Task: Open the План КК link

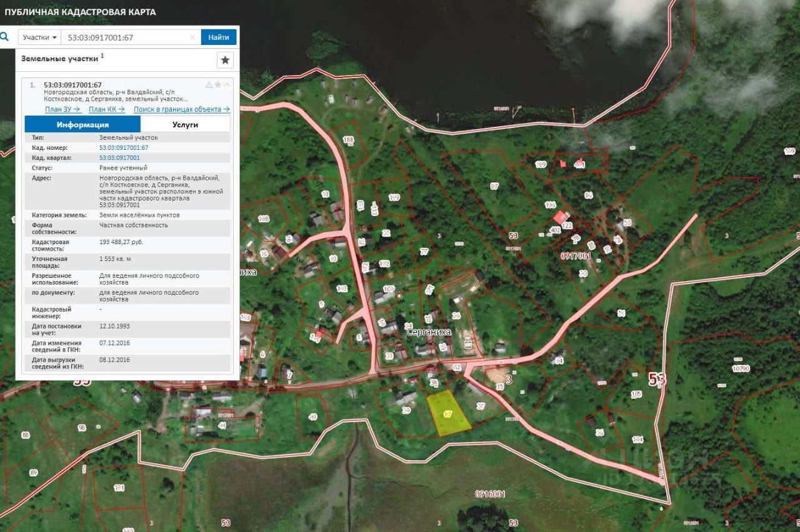Action: point(106,109)
